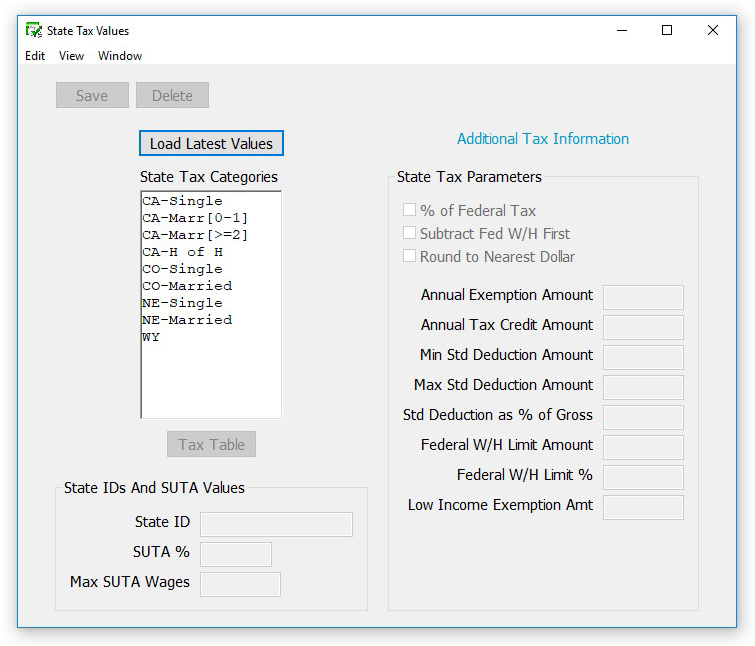Click the Tax Table button
The width and height of the screenshot is (755, 646).
pos(211,444)
